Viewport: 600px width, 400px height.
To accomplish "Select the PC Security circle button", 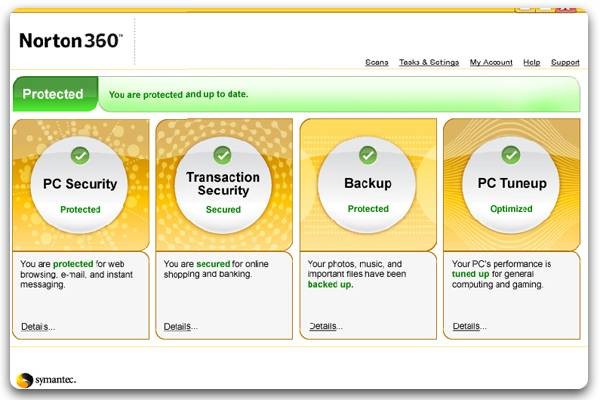I will click(x=80, y=185).
